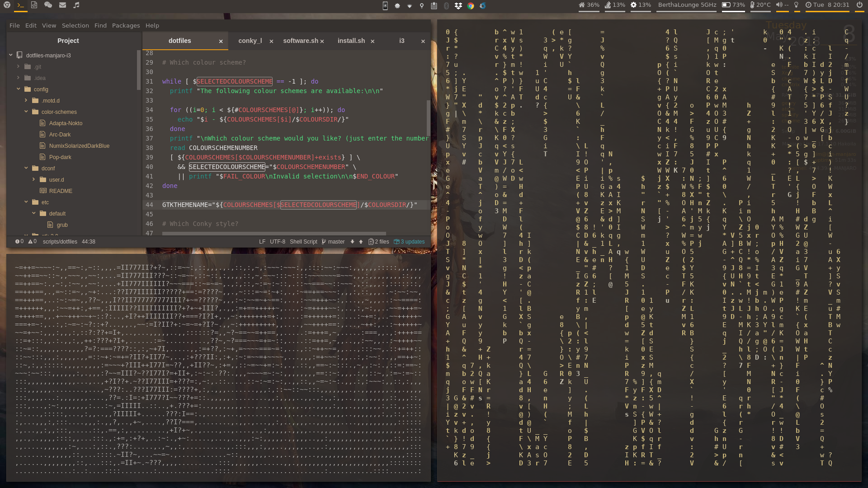868x488 pixels.
Task: Open the music note workspace icon
Action: tap(76, 5)
